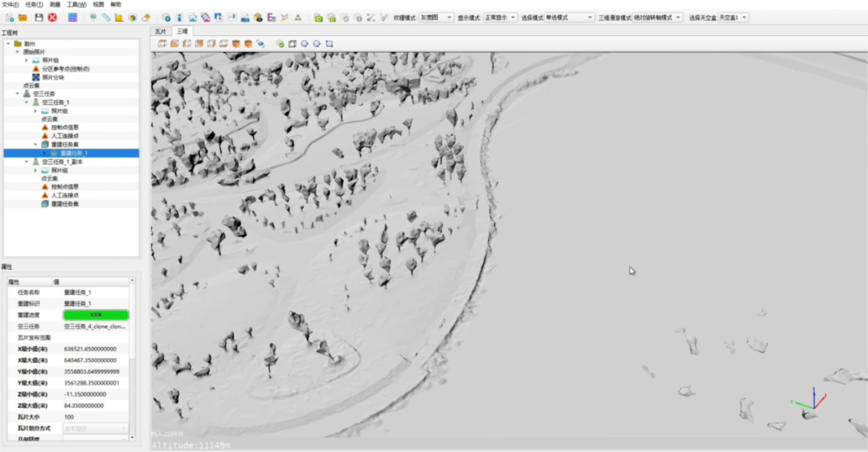This screenshot has height=452, width=868.
Task: Click the 任务名称 value 重建任务_1
Action: coord(77,293)
